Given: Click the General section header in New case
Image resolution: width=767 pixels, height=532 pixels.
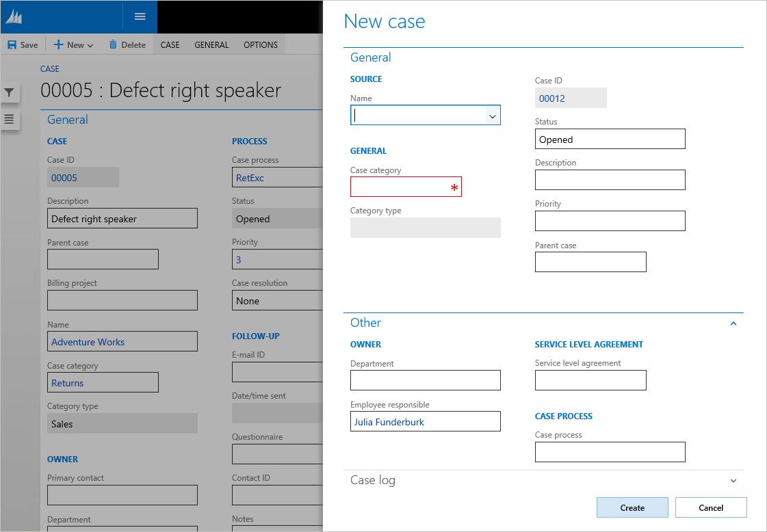Looking at the screenshot, I should coord(370,57).
